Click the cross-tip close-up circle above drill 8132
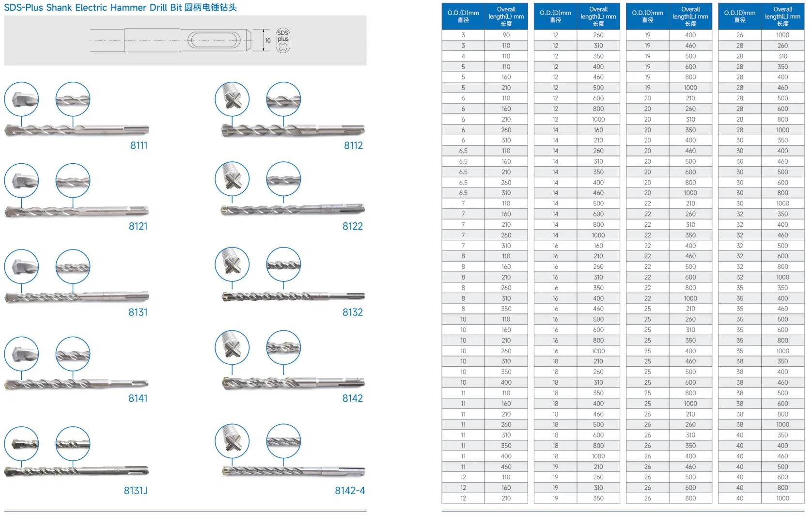The height and width of the screenshot is (515, 812). [232, 265]
